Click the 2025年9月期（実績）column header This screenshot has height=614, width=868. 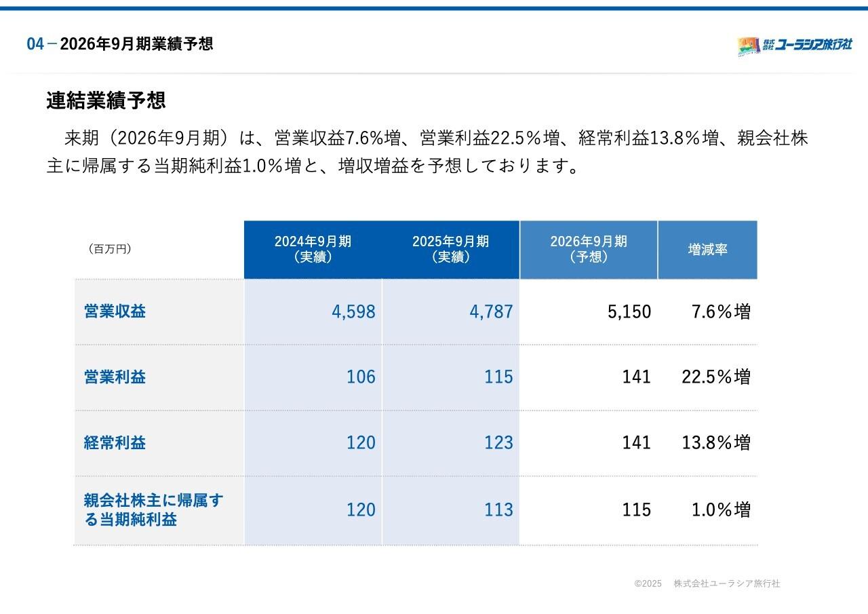coord(450,248)
